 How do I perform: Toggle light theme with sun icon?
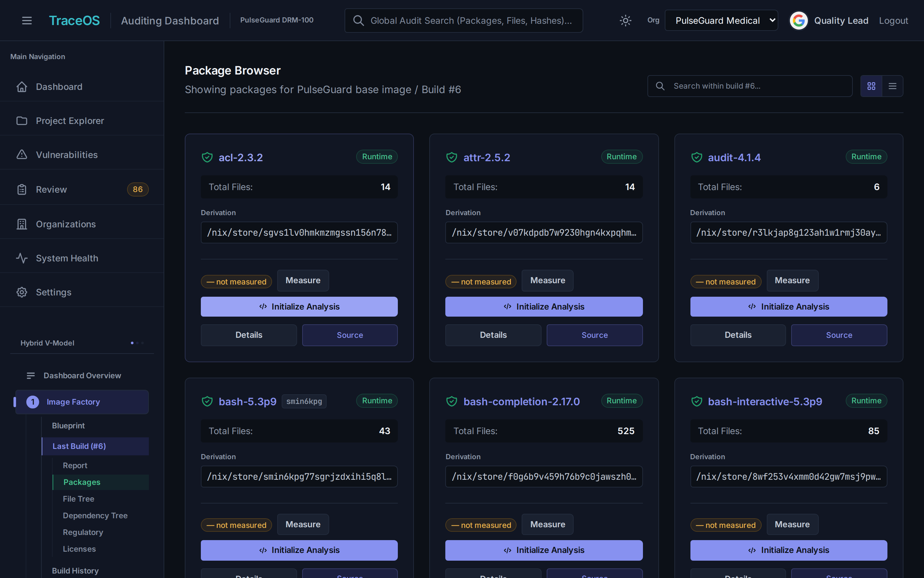click(625, 21)
